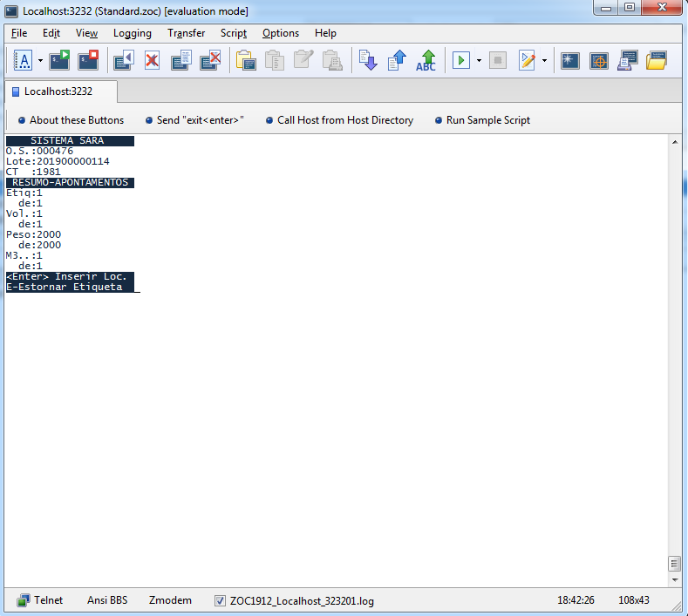Open the File menu
This screenshot has width=688, height=616.
click(19, 33)
